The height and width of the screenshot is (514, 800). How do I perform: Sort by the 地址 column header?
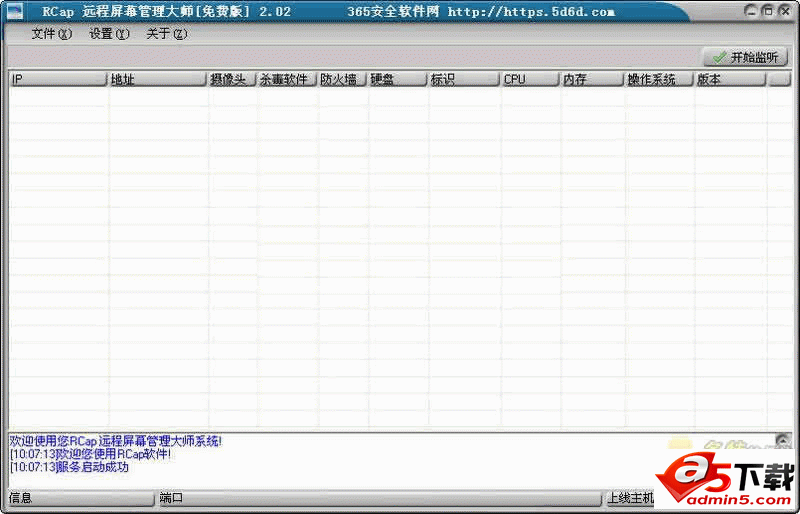(x=157, y=80)
